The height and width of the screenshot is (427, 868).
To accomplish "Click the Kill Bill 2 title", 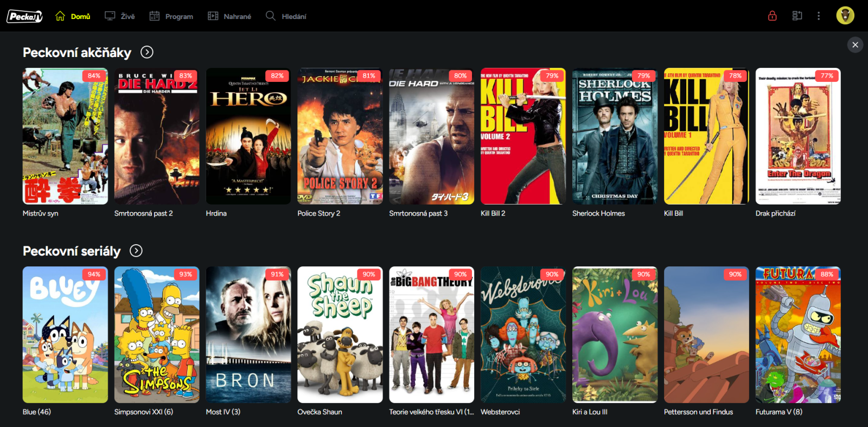I will pyautogui.click(x=493, y=213).
